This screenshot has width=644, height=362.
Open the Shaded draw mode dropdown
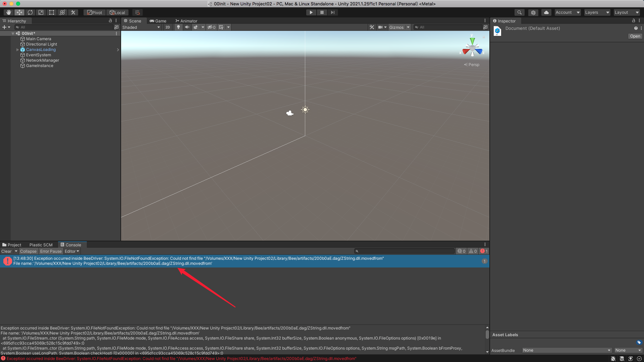(141, 27)
